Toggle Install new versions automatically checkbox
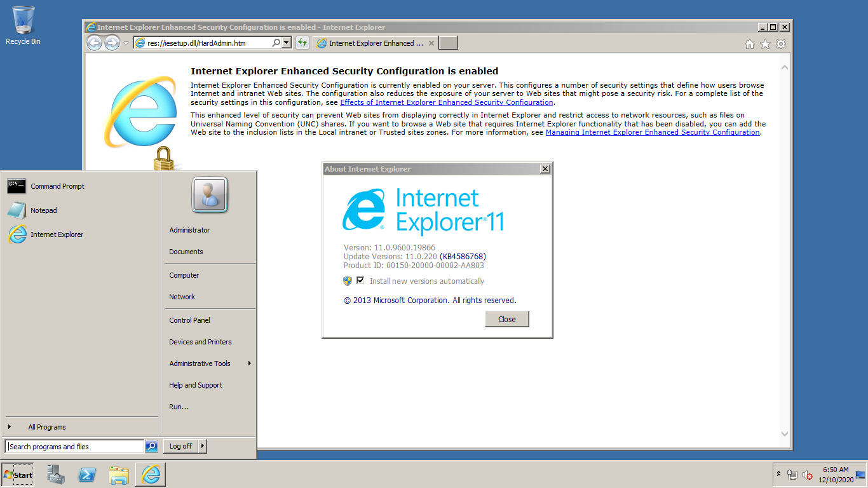 [360, 281]
